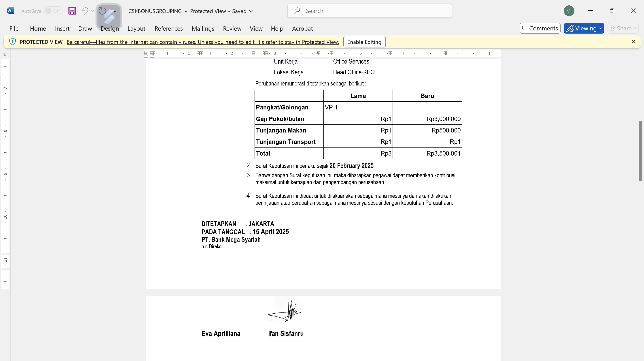Switch to the Layout tab

point(136,28)
